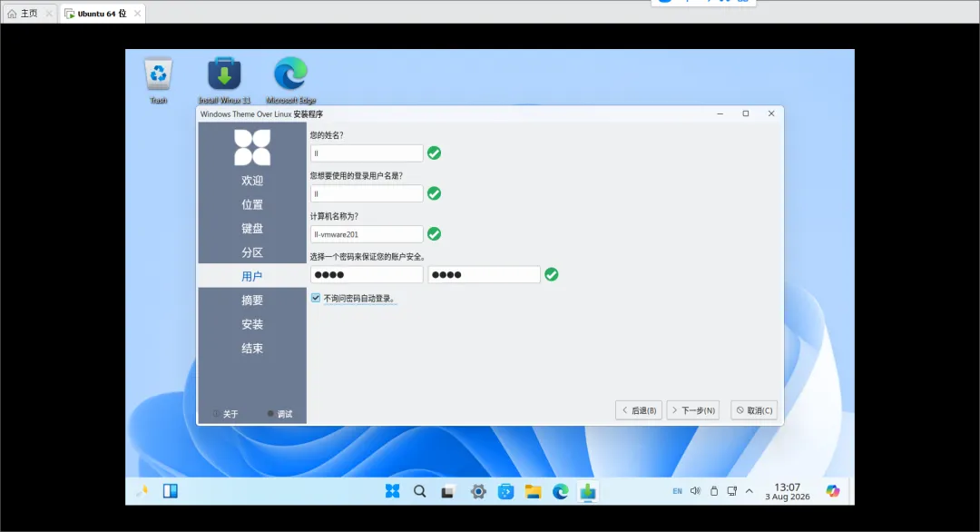Select 摘要 step in installer sidebar

(252, 300)
